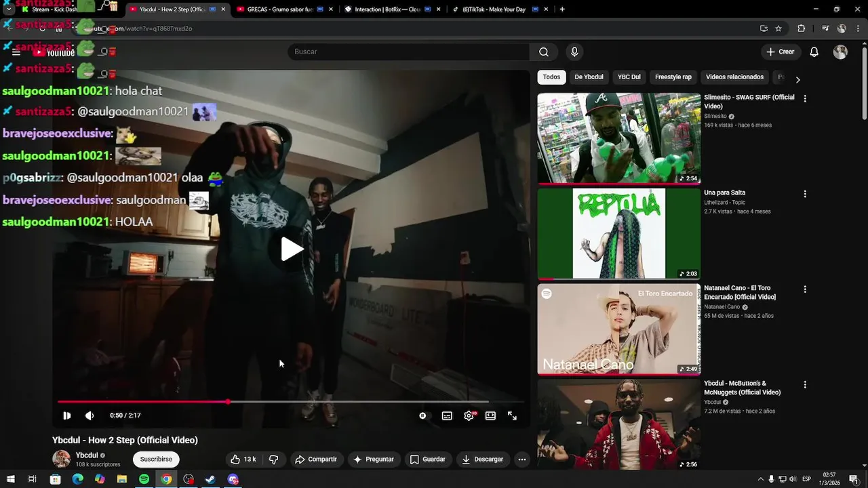Click the Descargar download button

[x=483, y=459]
